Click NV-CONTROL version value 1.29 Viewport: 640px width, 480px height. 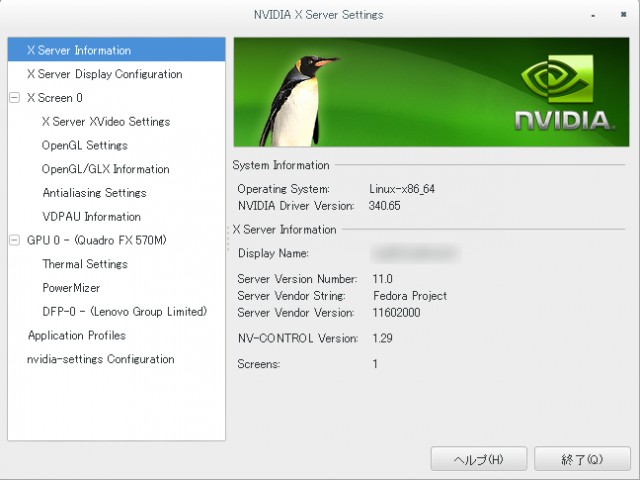click(x=382, y=338)
